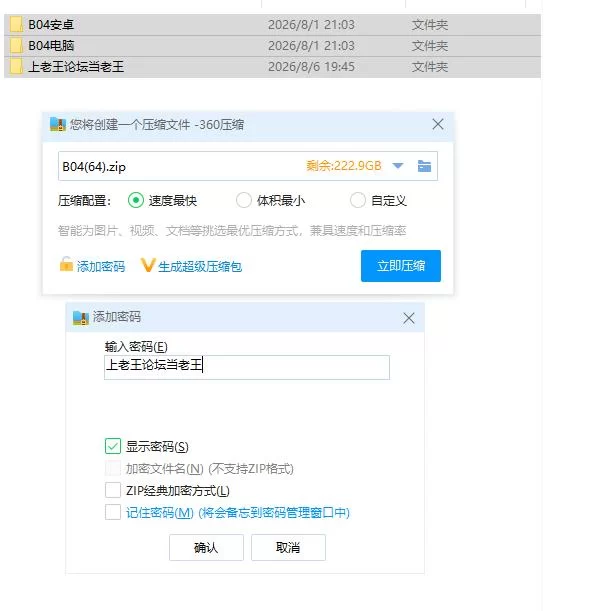Select the 体积最小 compression option
Viewport: 592px width, 611px height.
pos(244,200)
